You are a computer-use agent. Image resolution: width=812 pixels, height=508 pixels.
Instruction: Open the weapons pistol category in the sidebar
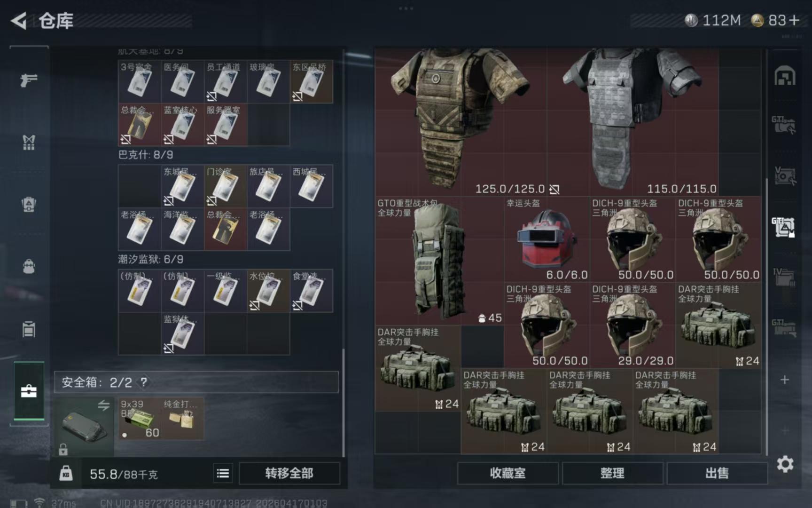pyautogui.click(x=29, y=80)
